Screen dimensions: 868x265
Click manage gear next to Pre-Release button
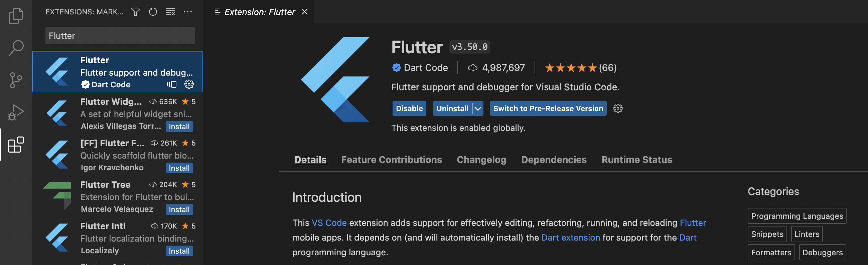pos(618,108)
